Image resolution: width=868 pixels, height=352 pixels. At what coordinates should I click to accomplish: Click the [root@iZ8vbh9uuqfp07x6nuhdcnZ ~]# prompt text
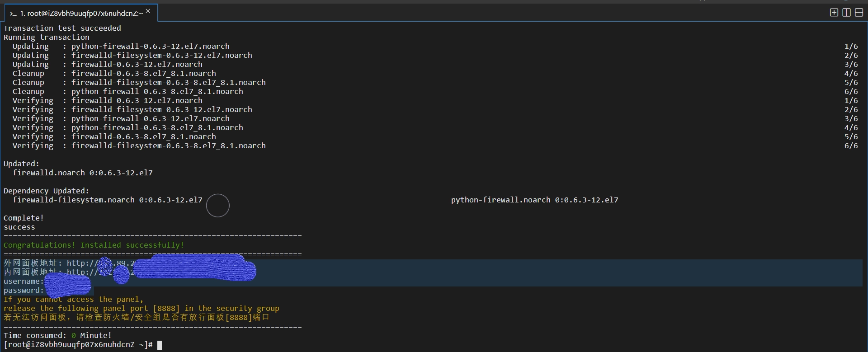pyautogui.click(x=78, y=345)
